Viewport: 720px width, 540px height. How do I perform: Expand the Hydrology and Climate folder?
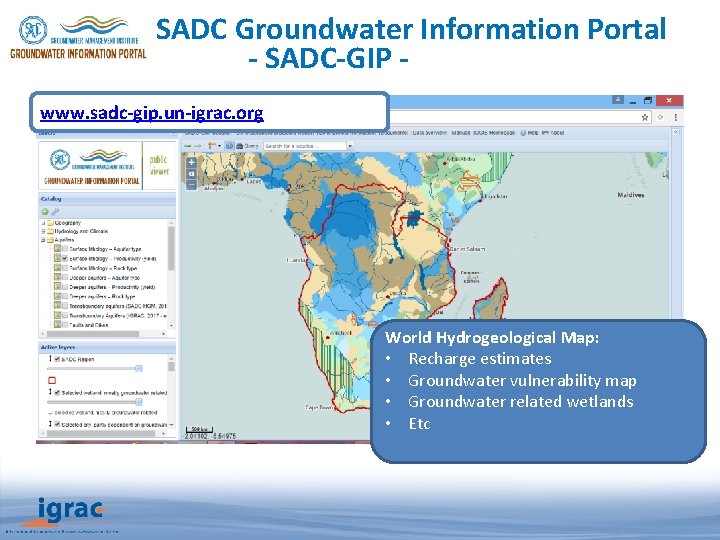43,231
